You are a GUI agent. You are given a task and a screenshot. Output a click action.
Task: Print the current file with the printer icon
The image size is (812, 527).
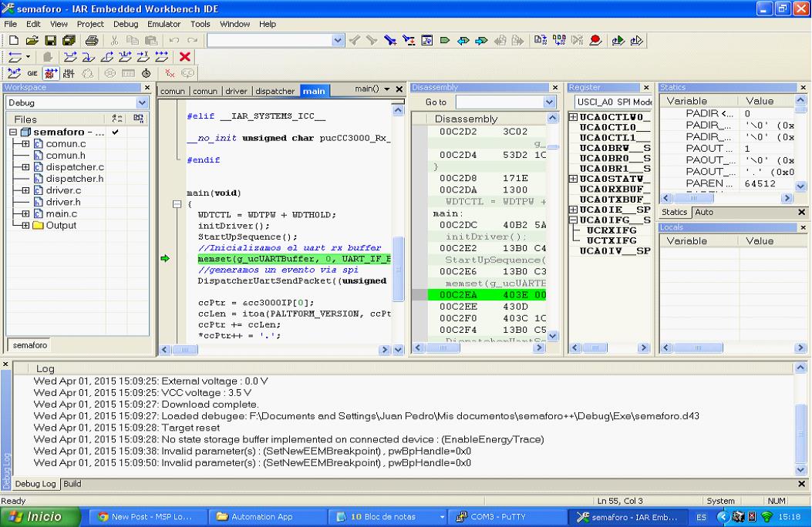click(92, 40)
